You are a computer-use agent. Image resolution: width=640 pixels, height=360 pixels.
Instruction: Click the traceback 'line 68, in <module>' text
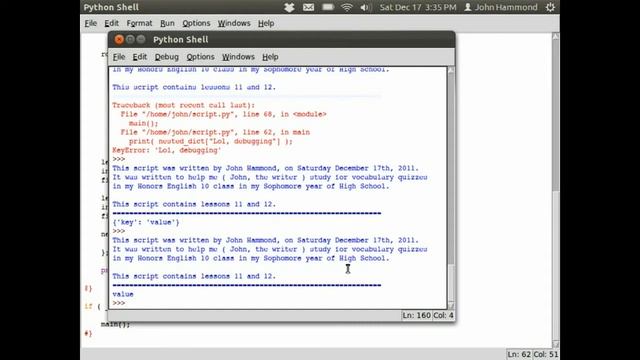click(x=284, y=114)
